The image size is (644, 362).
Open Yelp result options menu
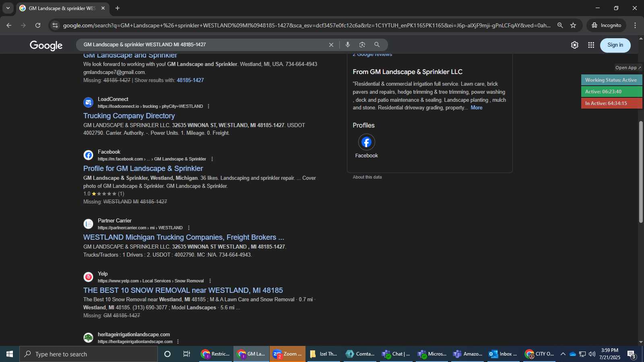(210, 281)
